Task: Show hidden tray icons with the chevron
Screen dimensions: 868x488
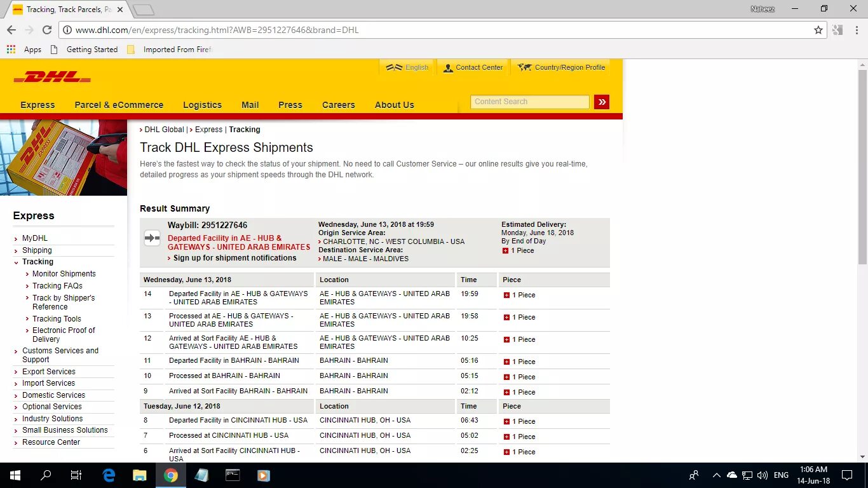Action: (717, 475)
